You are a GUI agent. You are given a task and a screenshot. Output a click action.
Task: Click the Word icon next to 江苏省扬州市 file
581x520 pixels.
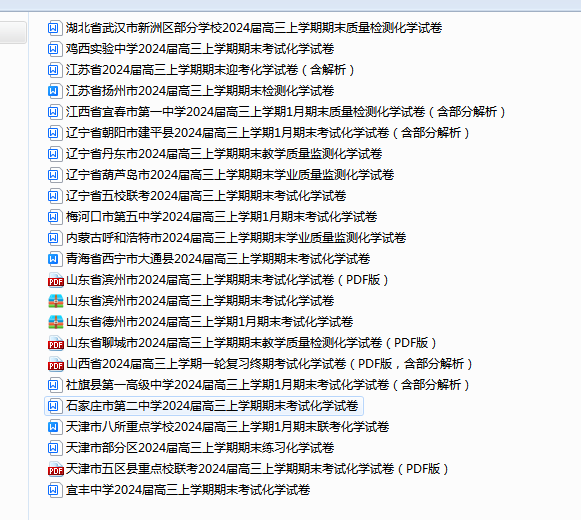54,91
